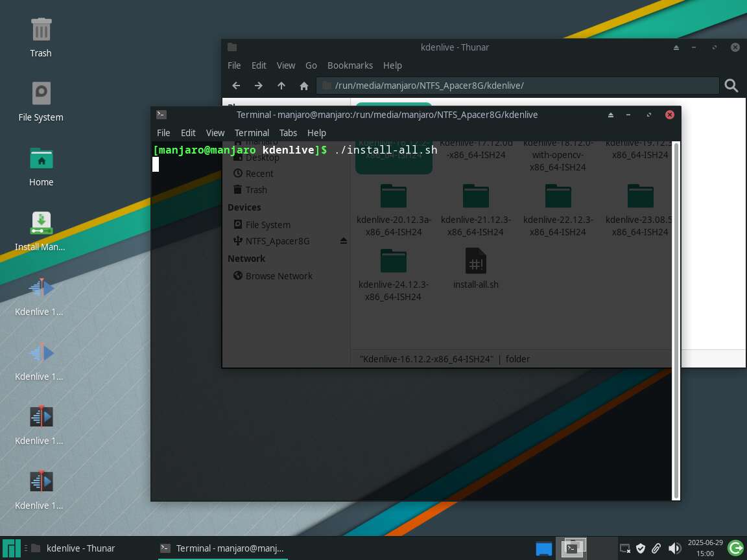The width and height of the screenshot is (747, 560).
Task: Open the Go menu in Thunar
Action: (311, 65)
